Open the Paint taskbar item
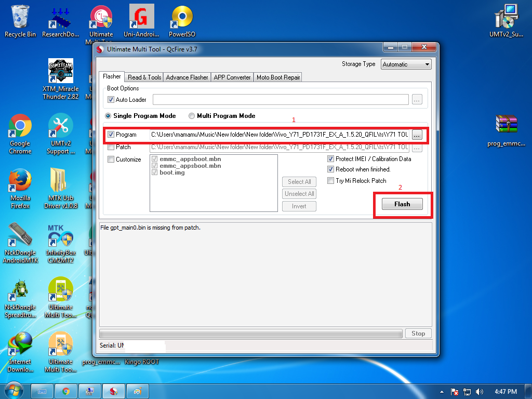The image size is (532, 399). click(137, 392)
